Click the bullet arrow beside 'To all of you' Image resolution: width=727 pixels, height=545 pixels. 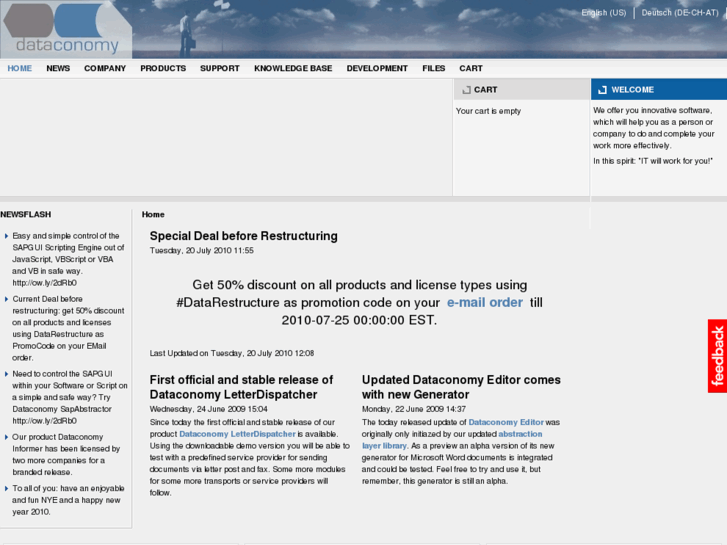coord(6,488)
